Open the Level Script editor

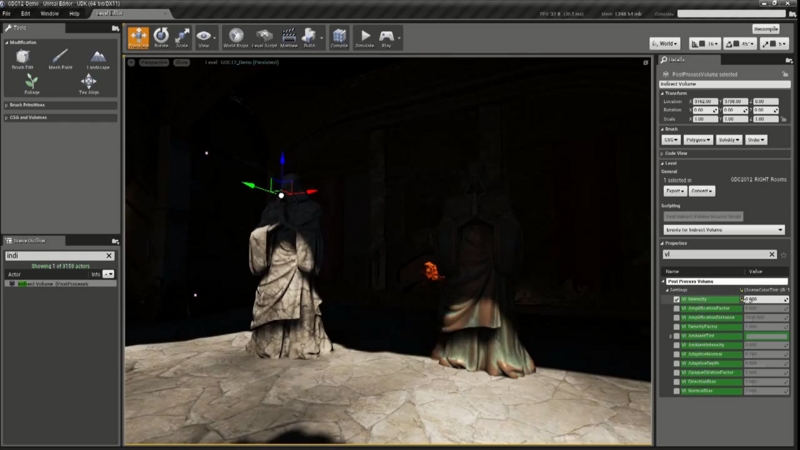(264, 38)
